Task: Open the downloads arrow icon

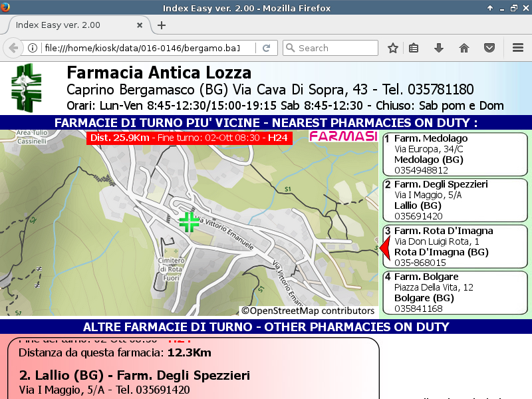Action: coord(439,48)
